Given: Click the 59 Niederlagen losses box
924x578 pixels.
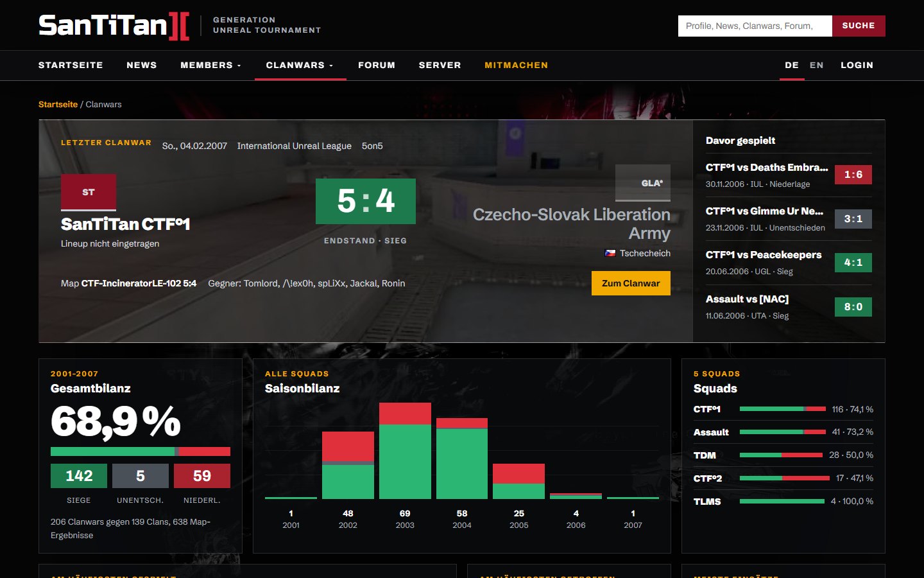Looking at the screenshot, I should [202, 476].
